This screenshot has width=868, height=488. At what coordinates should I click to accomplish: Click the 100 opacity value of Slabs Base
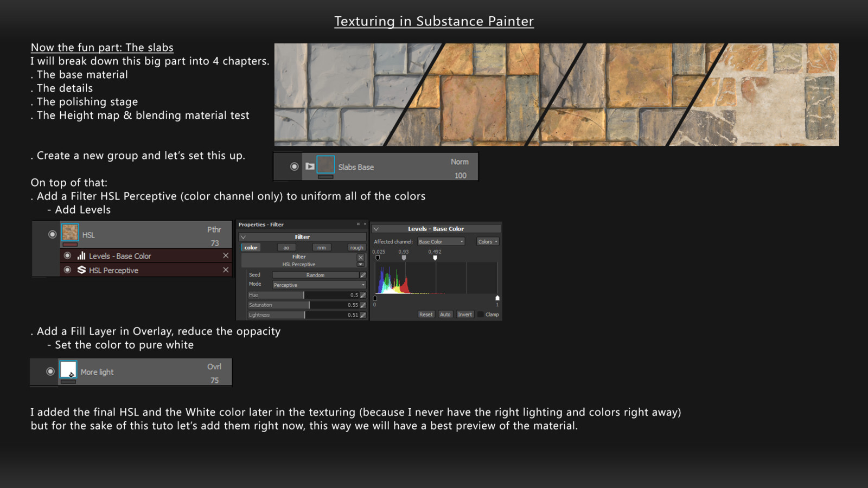(x=460, y=175)
